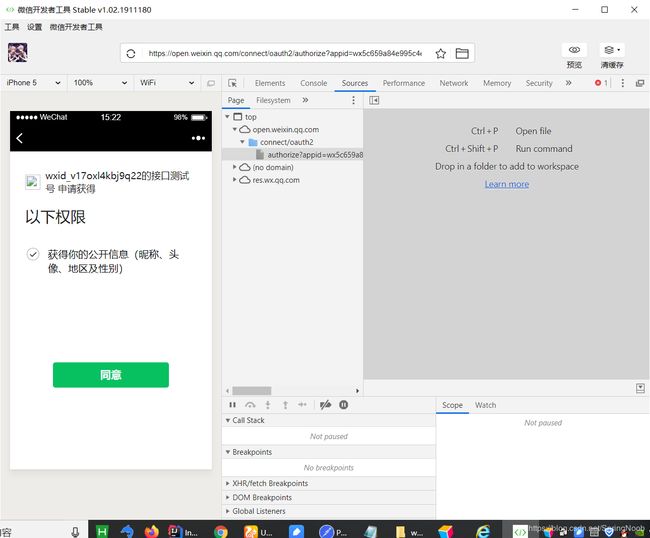This screenshot has height=538, width=650.
Task: Open Firefox from the taskbar
Action: (152, 531)
